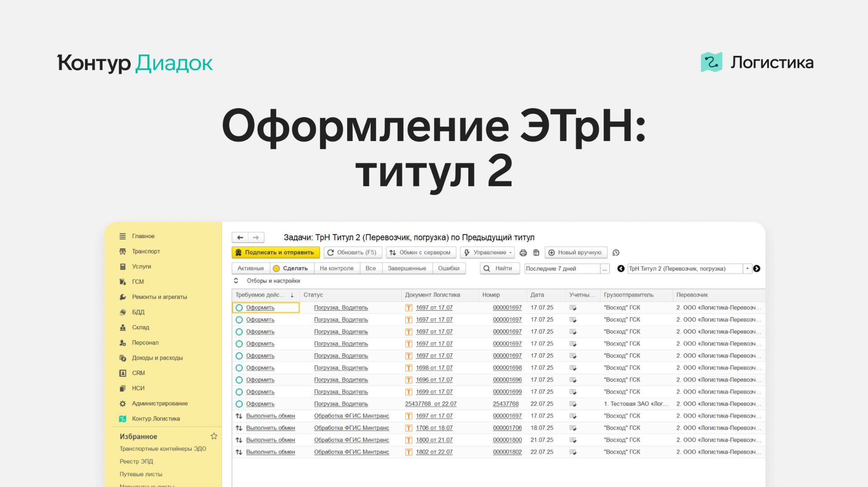The image size is (868, 487).
Task: Open the Контур.Логистика module
Action: coord(156,418)
